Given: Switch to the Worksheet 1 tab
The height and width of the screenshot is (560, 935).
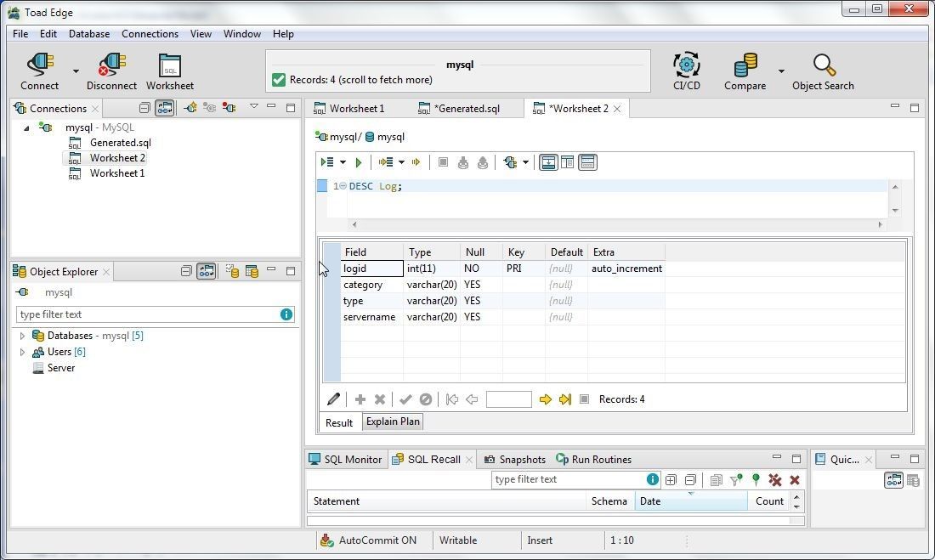Looking at the screenshot, I should 349,109.
